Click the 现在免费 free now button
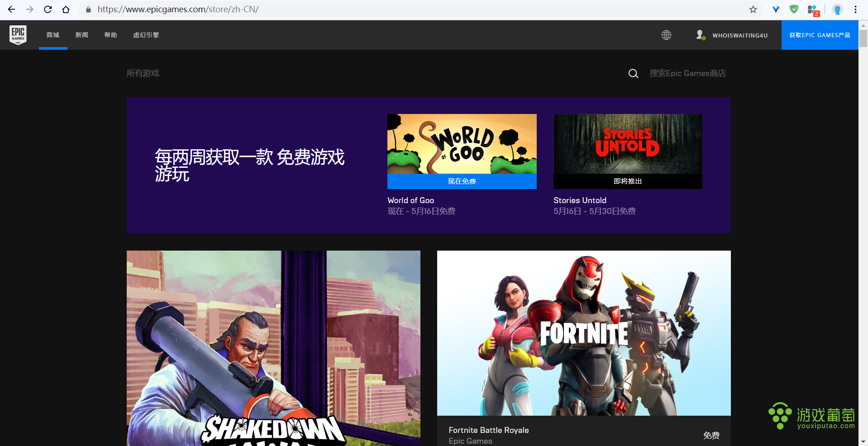This screenshot has height=446, width=868. (x=462, y=181)
